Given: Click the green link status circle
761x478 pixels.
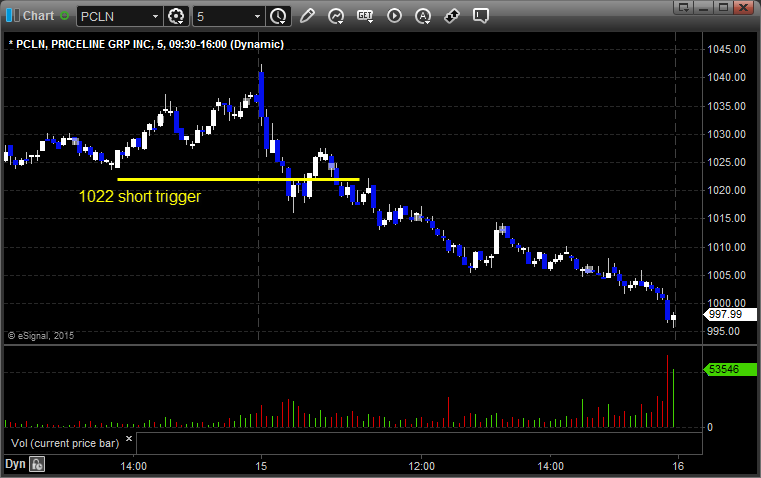Looking at the screenshot, I should tap(65, 16).
